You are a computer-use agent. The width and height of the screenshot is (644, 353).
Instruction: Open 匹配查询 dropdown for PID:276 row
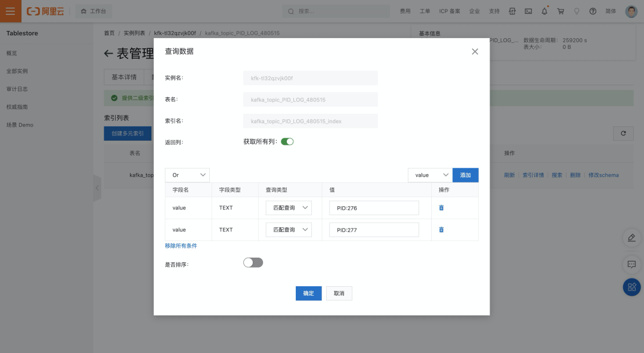(x=289, y=208)
